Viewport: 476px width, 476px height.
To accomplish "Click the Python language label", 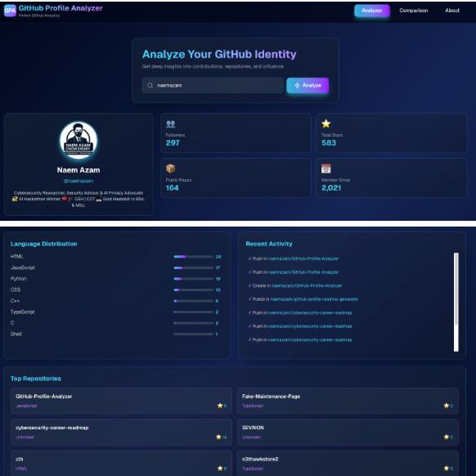I will 19,279.
